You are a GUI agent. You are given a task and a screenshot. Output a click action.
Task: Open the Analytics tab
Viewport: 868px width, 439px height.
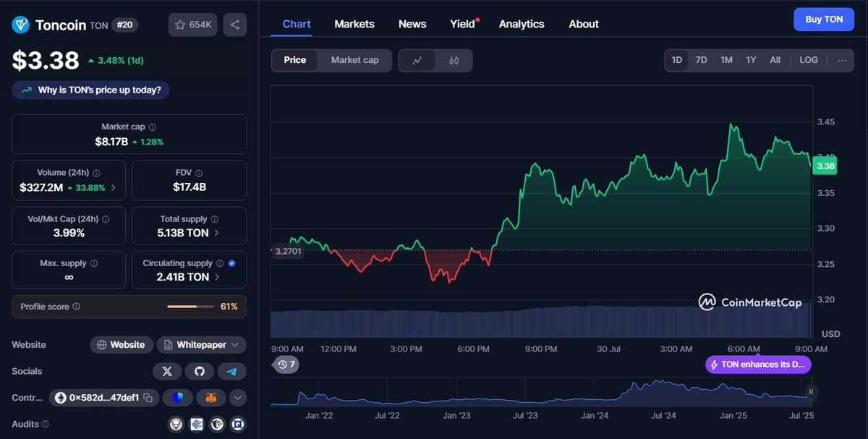point(522,24)
